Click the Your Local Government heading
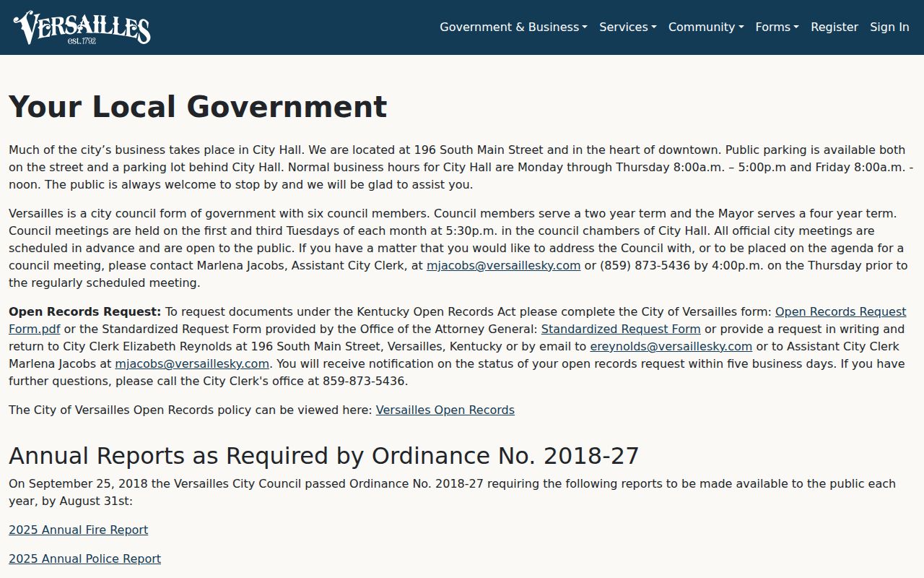 pyautogui.click(x=198, y=106)
